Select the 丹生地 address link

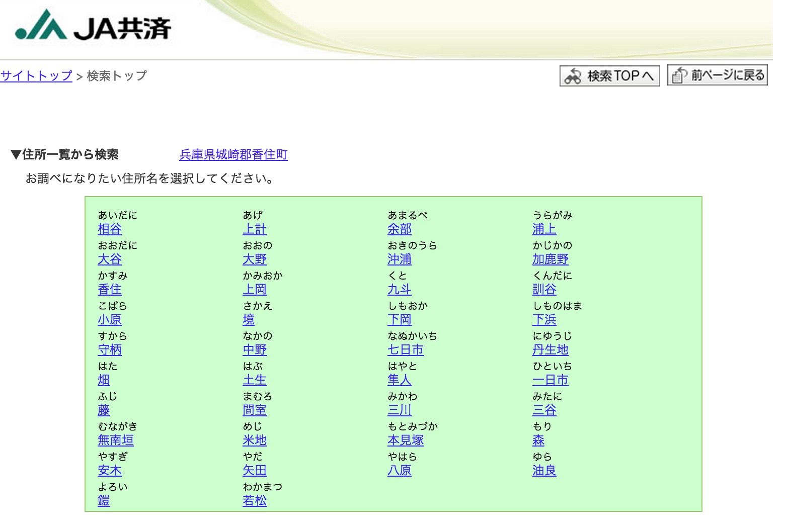551,350
